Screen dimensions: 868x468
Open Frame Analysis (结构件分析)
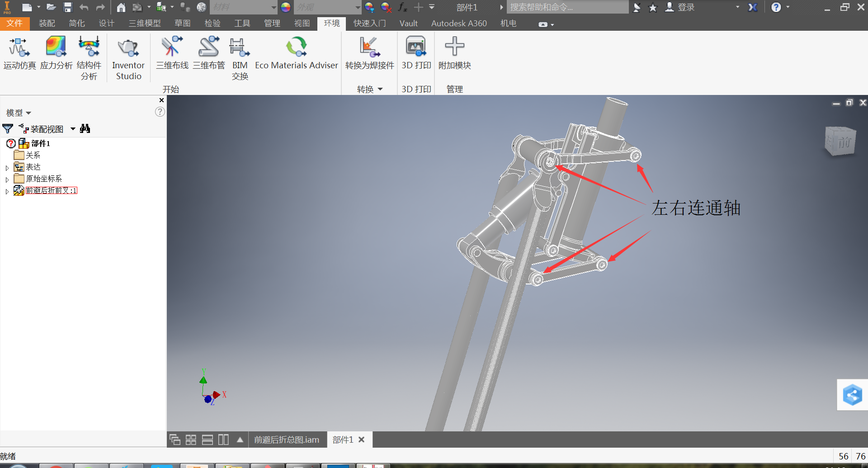(x=89, y=58)
